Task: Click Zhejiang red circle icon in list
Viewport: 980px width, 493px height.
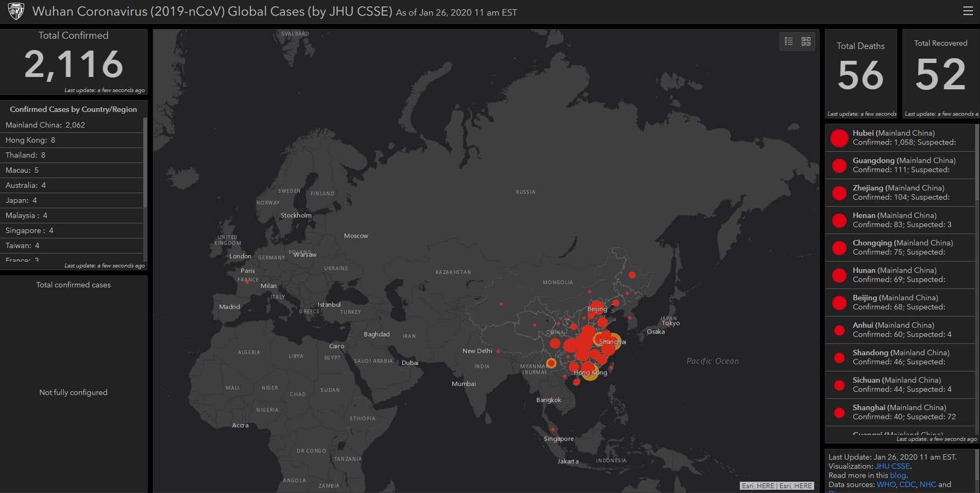Action: click(839, 193)
